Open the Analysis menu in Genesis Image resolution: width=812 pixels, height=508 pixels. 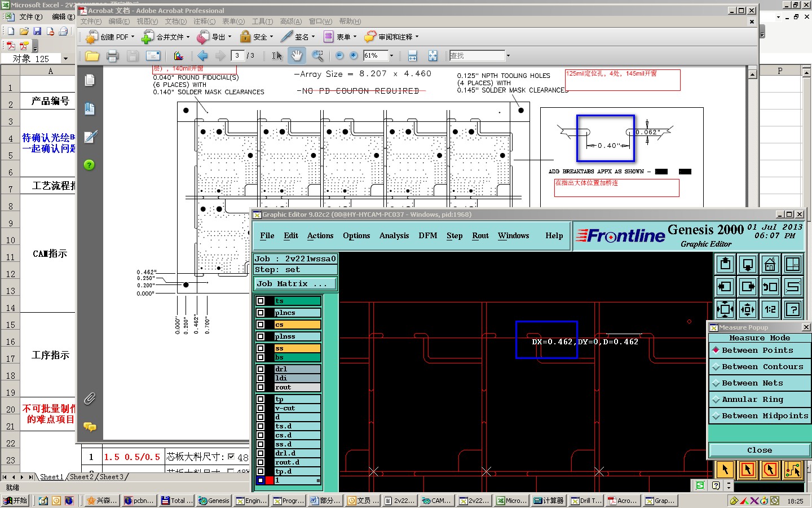(x=394, y=235)
